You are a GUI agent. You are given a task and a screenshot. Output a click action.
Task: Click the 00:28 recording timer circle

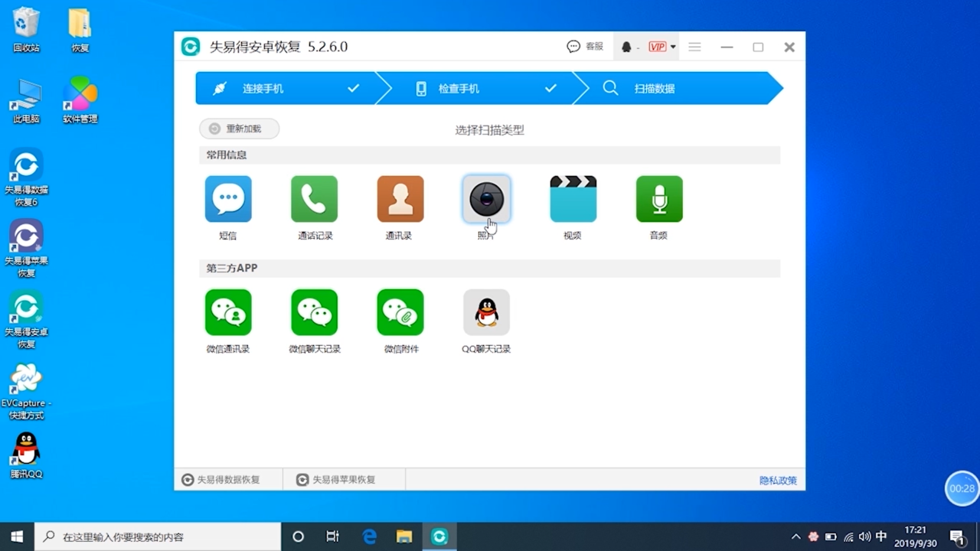click(x=962, y=488)
